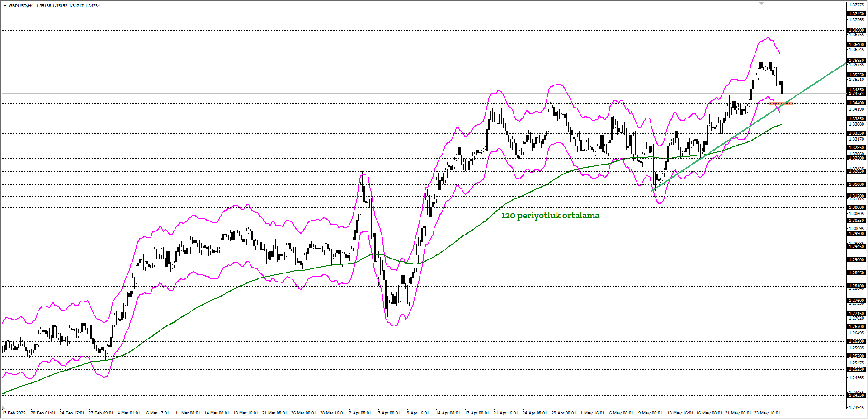Click the 21 May 00:01 time label
868x419 pixels.
pyautogui.click(x=738, y=413)
